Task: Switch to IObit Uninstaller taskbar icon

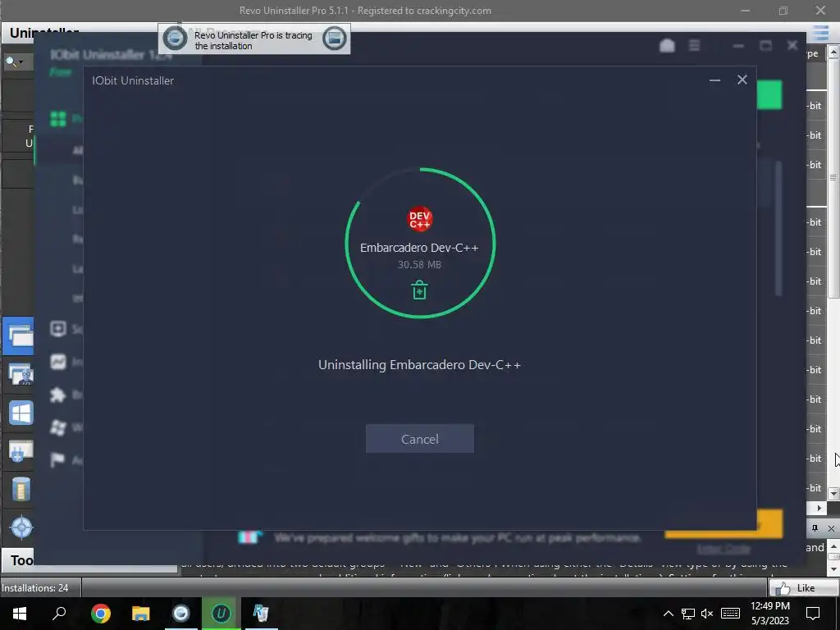Action: point(221,613)
